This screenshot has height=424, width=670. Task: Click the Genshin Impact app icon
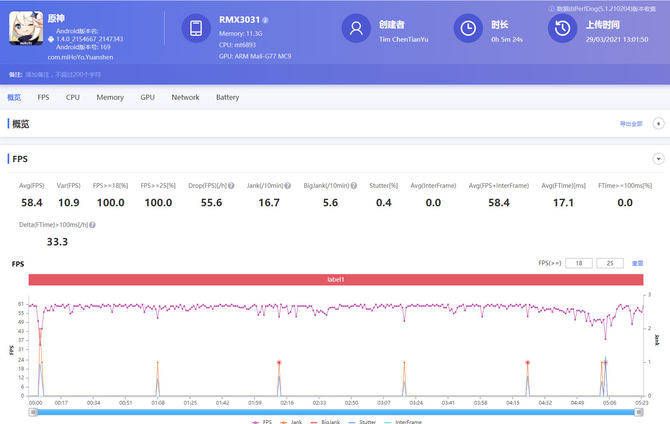(x=26, y=28)
